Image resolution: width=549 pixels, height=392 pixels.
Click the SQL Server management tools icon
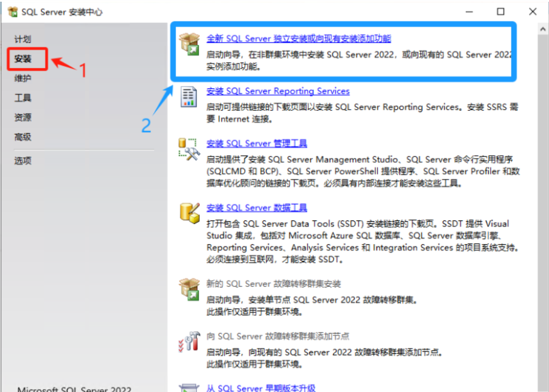click(189, 149)
